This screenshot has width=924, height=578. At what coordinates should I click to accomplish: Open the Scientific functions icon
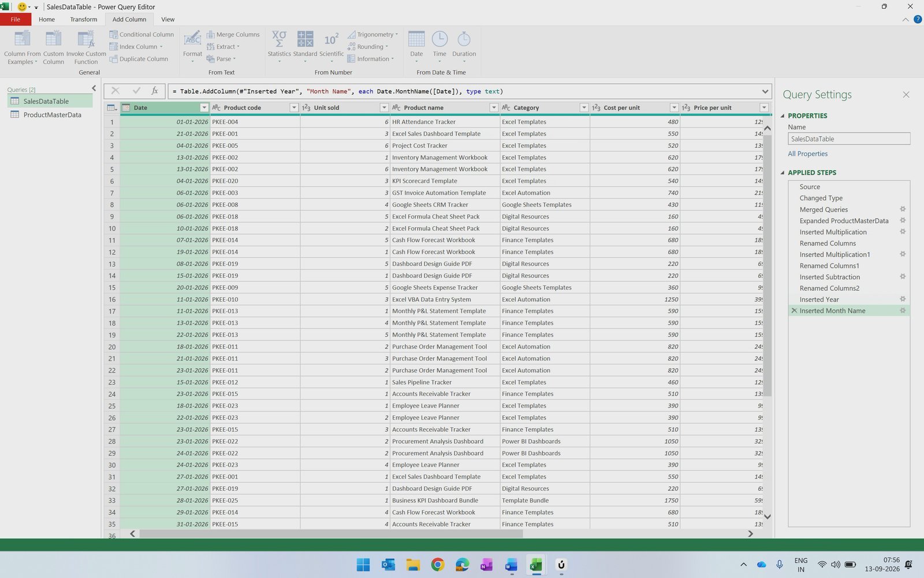[x=331, y=39]
